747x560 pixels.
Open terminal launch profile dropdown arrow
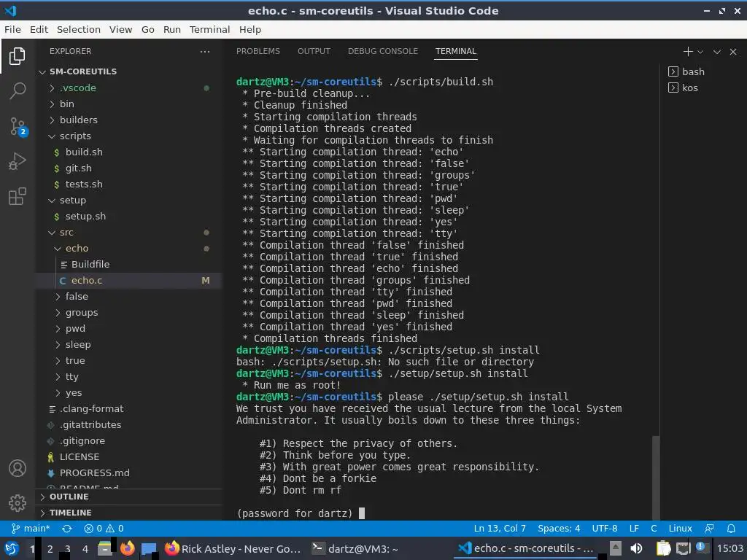click(x=700, y=52)
